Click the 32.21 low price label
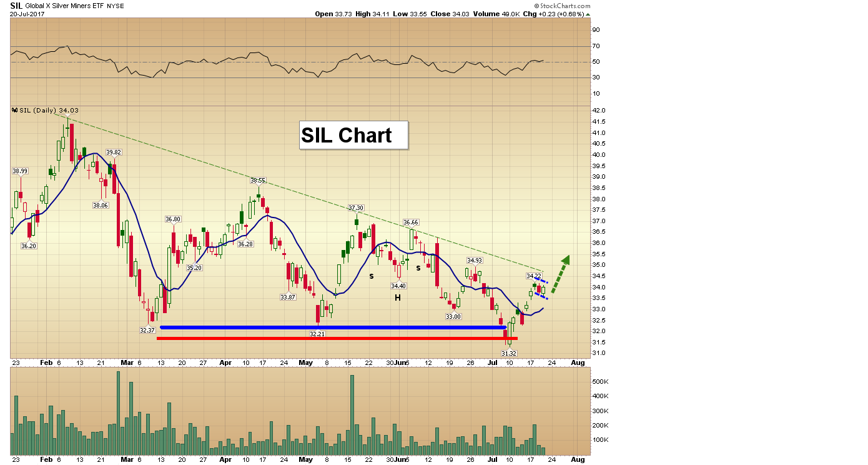This screenshot has width=868, height=465. tap(318, 334)
